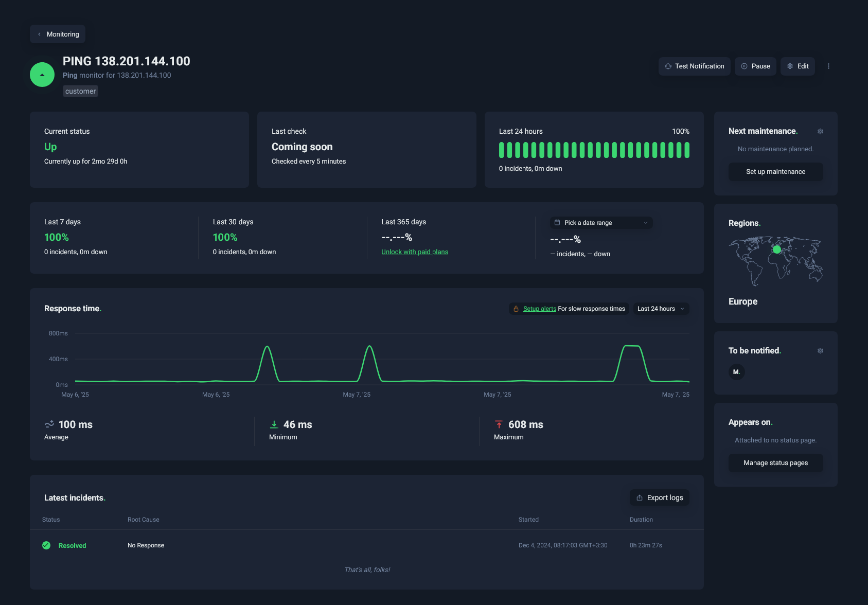Click the Setup alerts link
This screenshot has width=868, height=605.
[x=539, y=309]
